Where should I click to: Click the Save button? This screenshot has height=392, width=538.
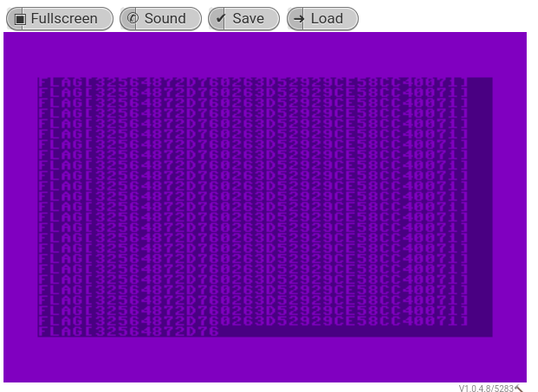(244, 19)
